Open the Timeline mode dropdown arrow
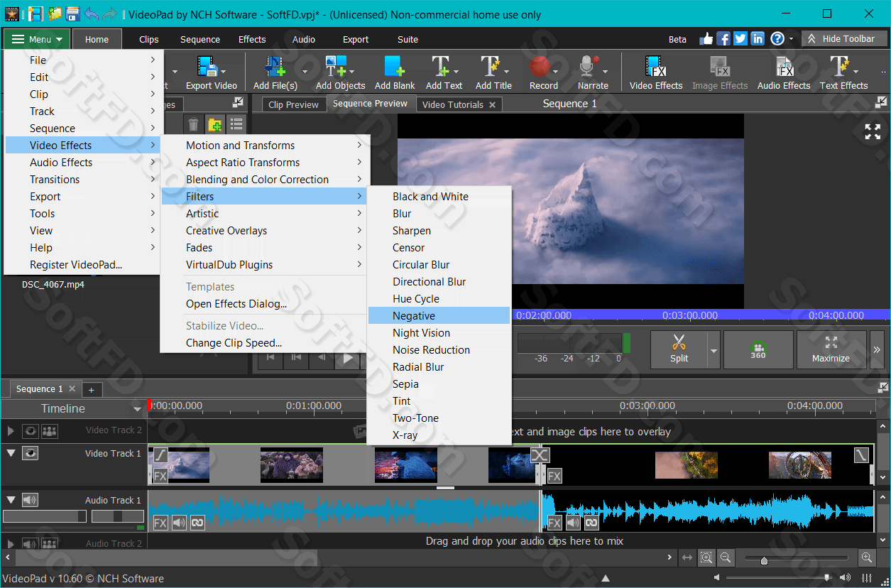 [x=137, y=409]
